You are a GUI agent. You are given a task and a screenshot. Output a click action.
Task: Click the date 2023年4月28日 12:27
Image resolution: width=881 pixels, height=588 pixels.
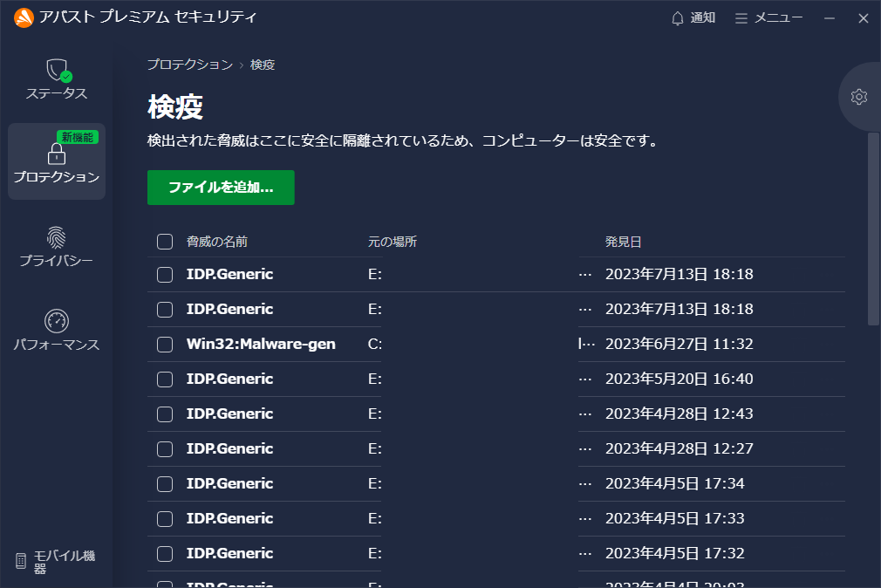pyautogui.click(x=679, y=448)
